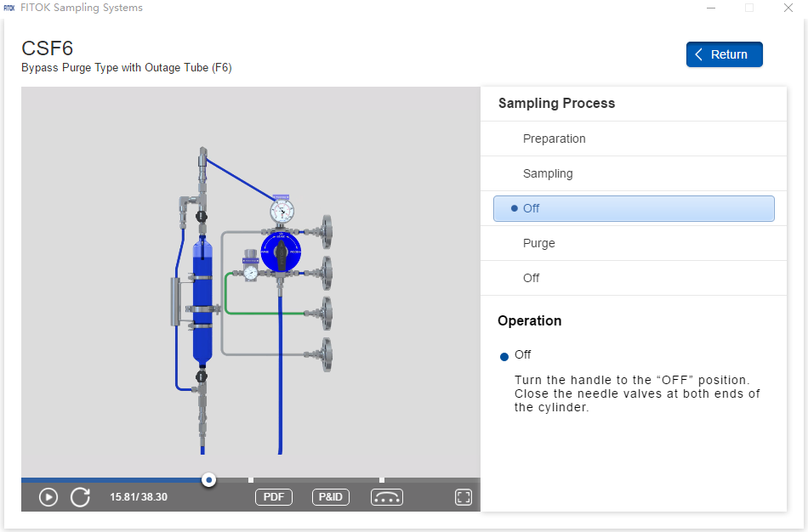Viewport: 808px width, 532px height.
Task: Click the three-dot arc view icon
Action: click(x=387, y=497)
